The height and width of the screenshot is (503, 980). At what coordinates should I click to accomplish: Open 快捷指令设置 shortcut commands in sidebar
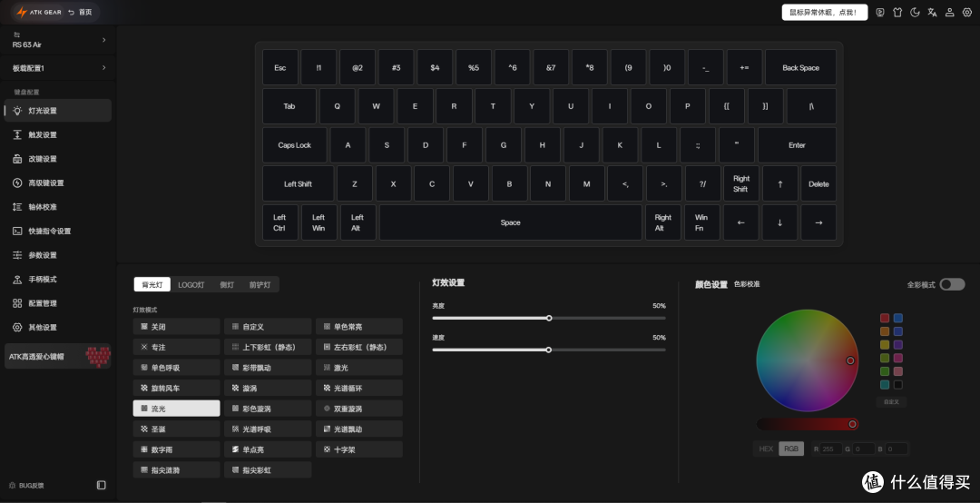[58, 231]
